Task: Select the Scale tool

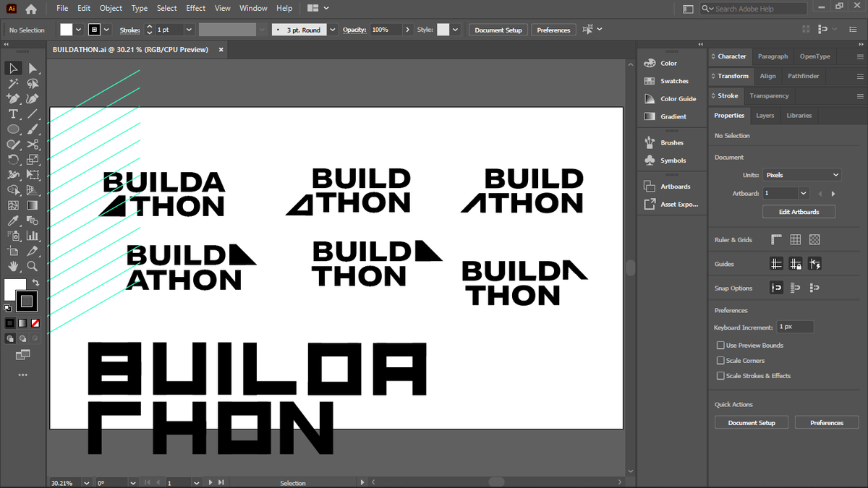Action: (x=33, y=160)
